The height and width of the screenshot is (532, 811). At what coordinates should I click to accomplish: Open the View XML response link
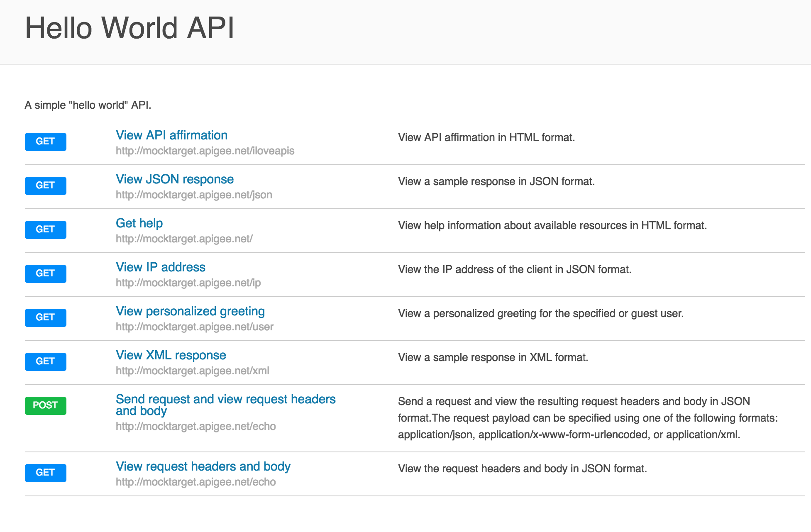point(171,355)
